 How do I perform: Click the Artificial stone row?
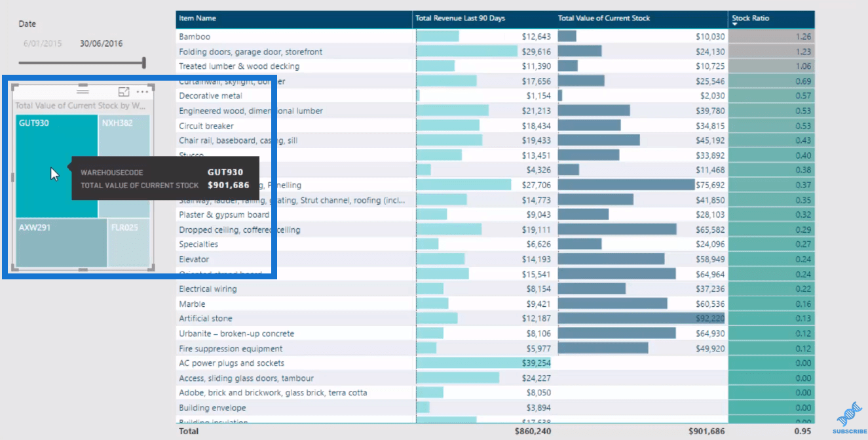[x=495, y=319]
